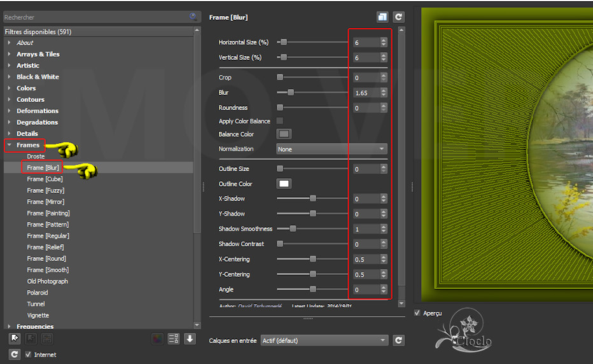The width and height of the screenshot is (593, 364).
Task: Choose the Vignette filter in Frames
Action: [x=38, y=315]
